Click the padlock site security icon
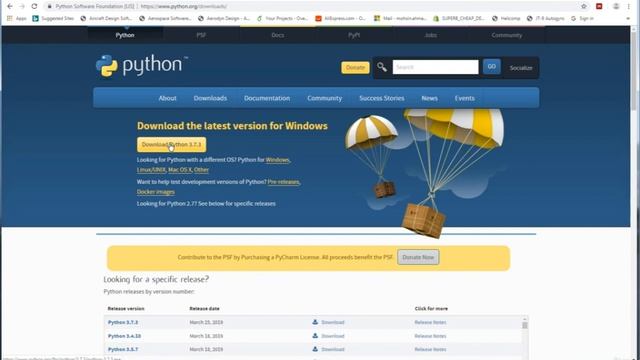640x360 pixels. pos(49,6)
